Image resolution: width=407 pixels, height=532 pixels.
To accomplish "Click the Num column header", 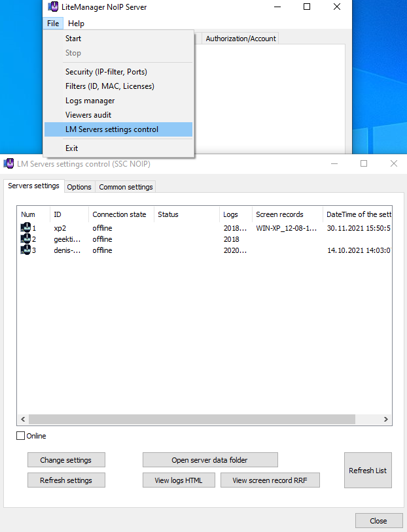I will tap(33, 214).
